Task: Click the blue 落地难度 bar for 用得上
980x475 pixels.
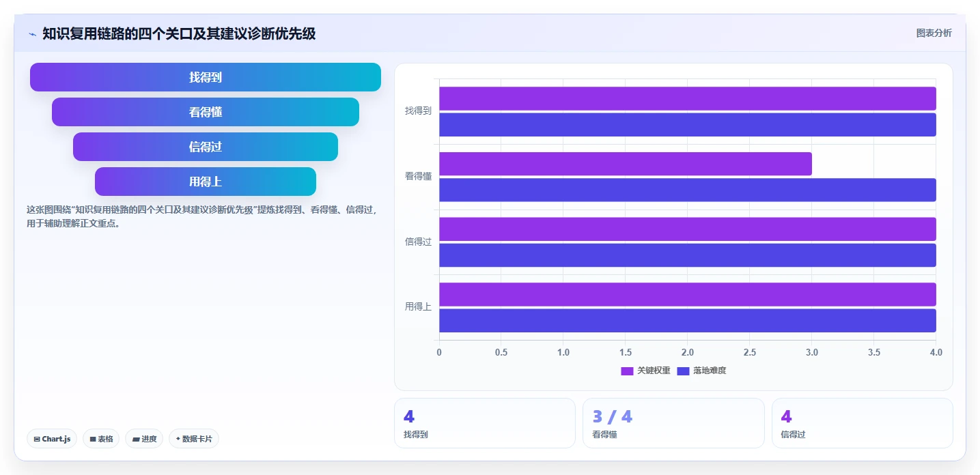Action: [x=687, y=321]
